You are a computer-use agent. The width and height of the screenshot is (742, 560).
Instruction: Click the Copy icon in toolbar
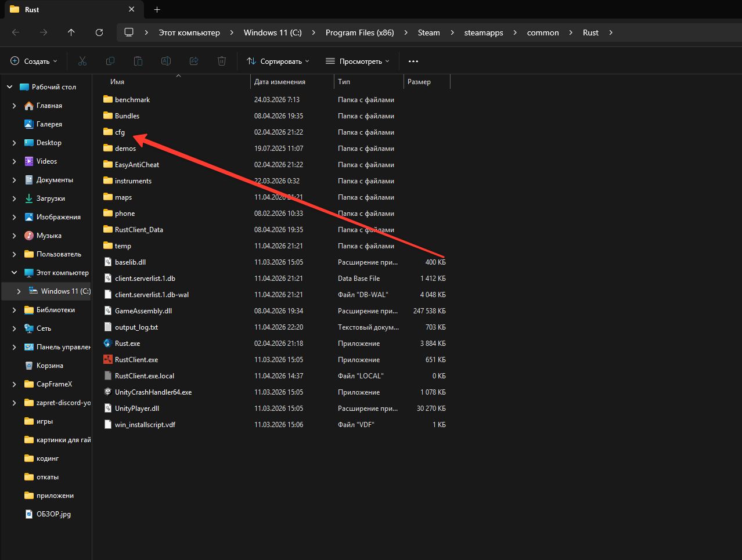coord(110,61)
